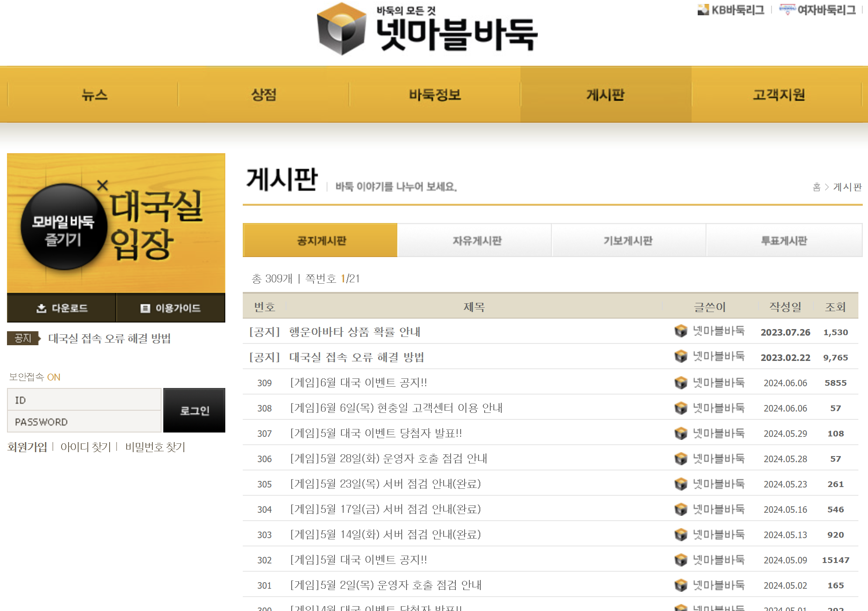Open notice 행운아바타 상품 확률 안내
Image resolution: width=868 pixels, height=611 pixels.
[x=355, y=332]
